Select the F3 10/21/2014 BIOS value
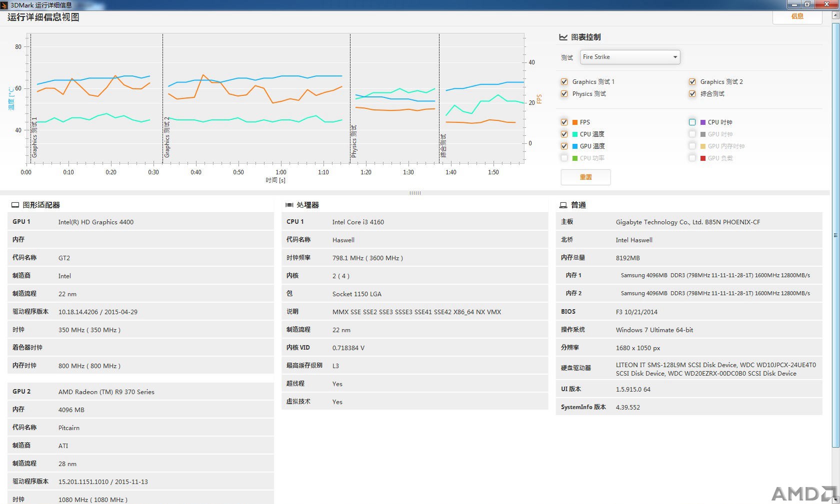 (x=636, y=312)
